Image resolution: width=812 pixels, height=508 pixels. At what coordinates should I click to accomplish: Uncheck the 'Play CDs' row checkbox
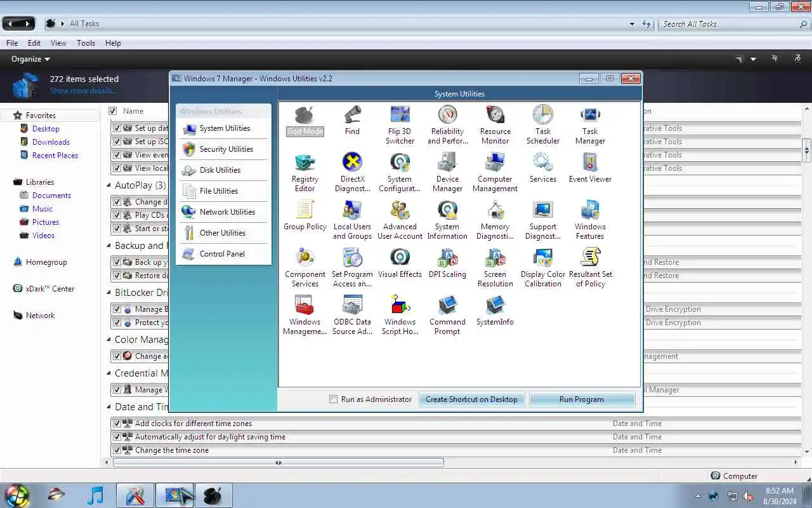[x=117, y=215]
